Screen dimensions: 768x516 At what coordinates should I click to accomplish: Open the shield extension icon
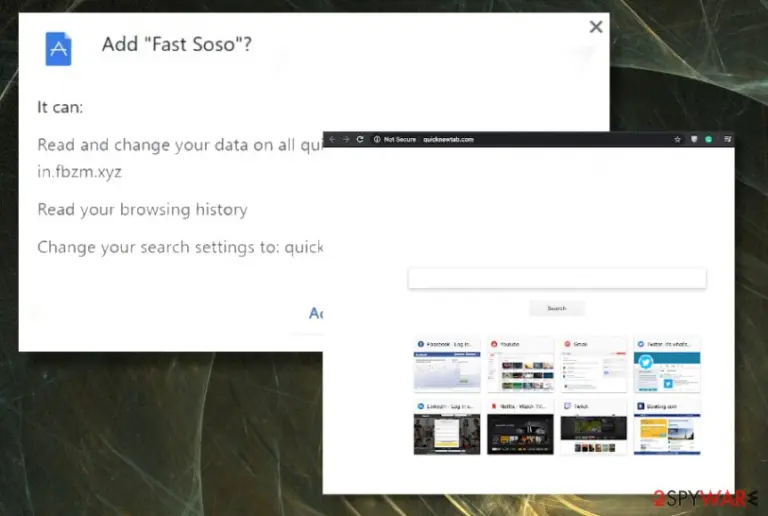tap(694, 140)
